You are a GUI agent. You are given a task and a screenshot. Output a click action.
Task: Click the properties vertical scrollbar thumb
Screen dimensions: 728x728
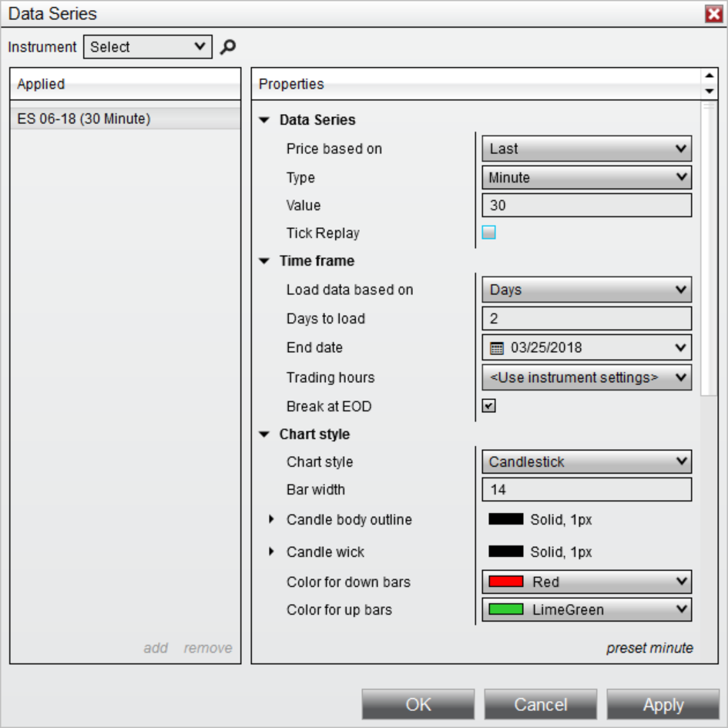(x=709, y=248)
